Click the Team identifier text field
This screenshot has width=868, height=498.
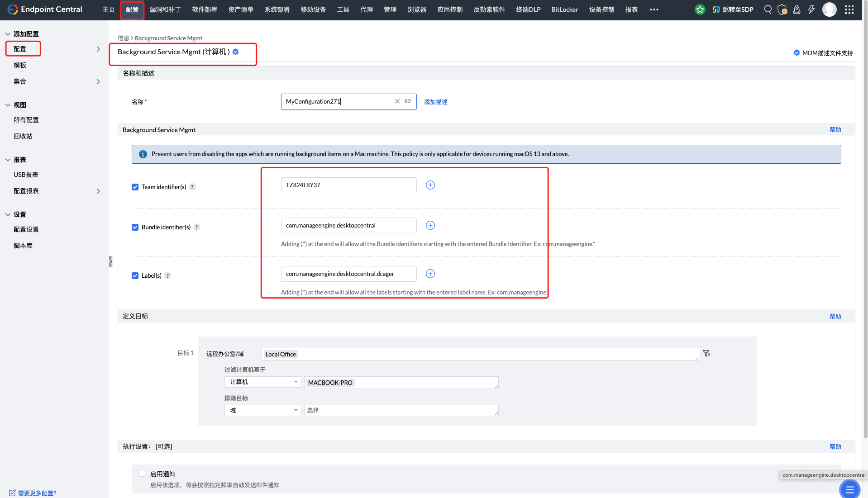click(348, 185)
